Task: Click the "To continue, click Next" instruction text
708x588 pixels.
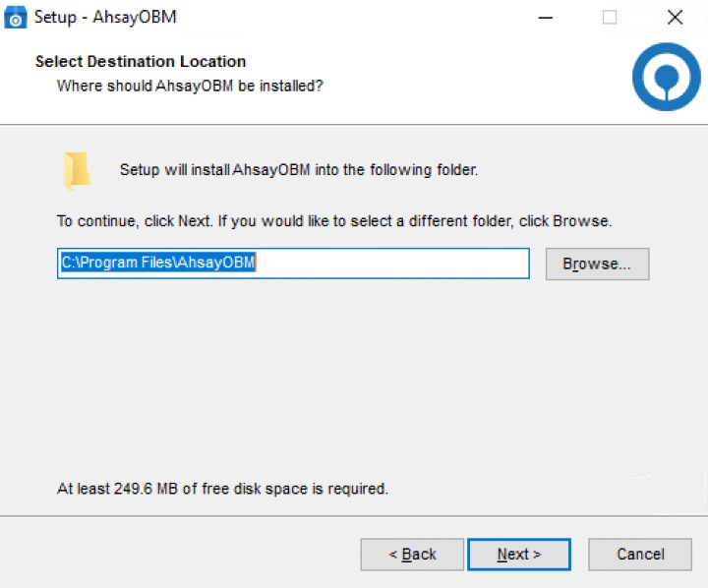Action: (334, 221)
